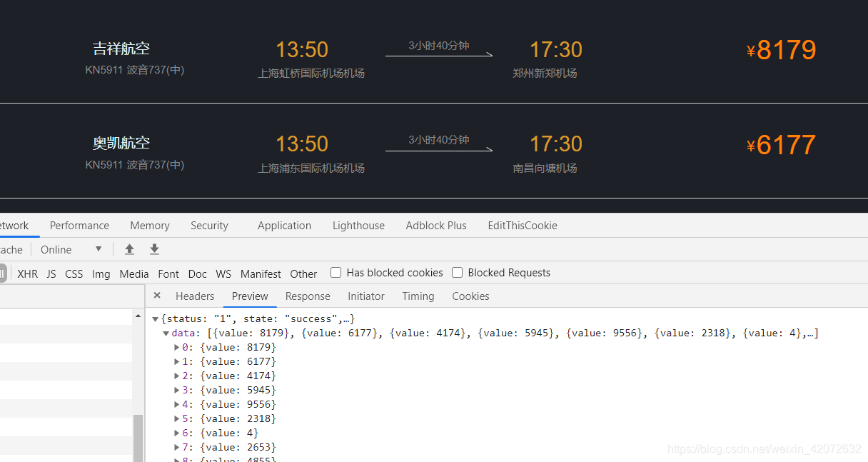The height and width of the screenshot is (462, 868).
Task: Expand item 1 with value 6177
Action: tap(177, 362)
